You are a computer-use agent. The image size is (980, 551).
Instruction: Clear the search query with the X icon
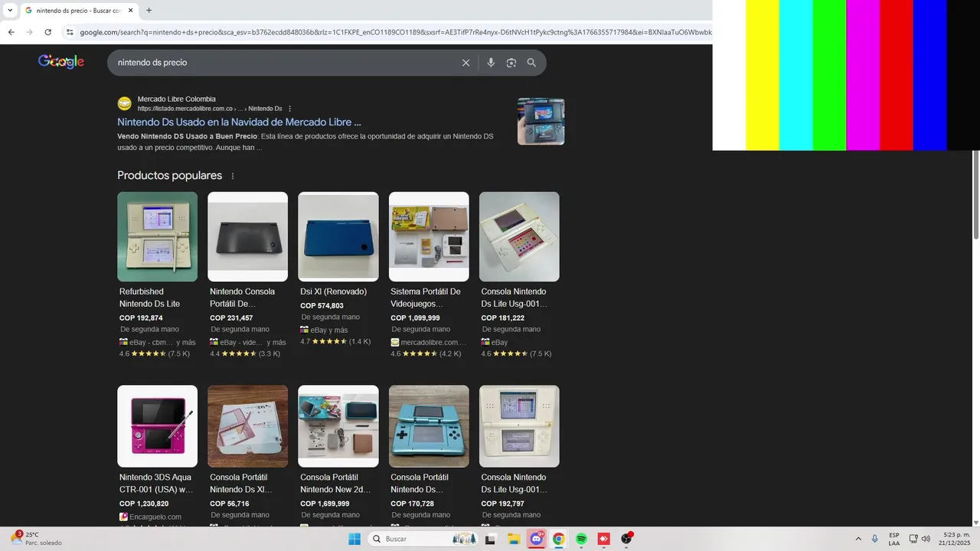click(465, 63)
